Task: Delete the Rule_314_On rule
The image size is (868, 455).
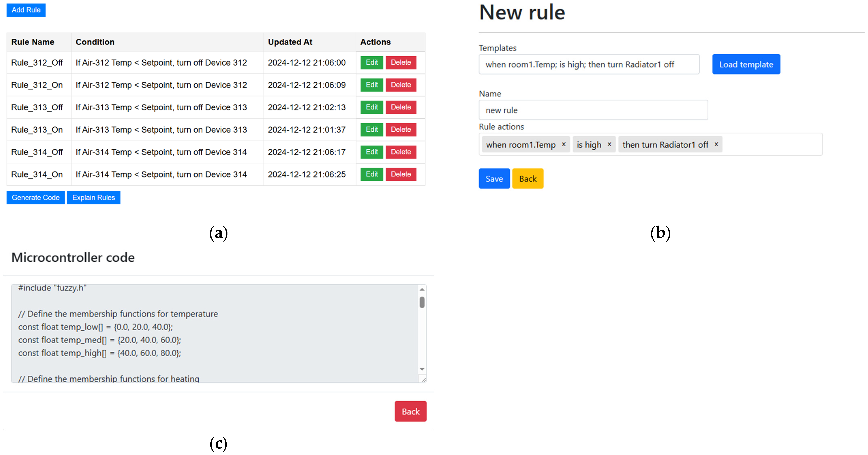Action: 401,174
